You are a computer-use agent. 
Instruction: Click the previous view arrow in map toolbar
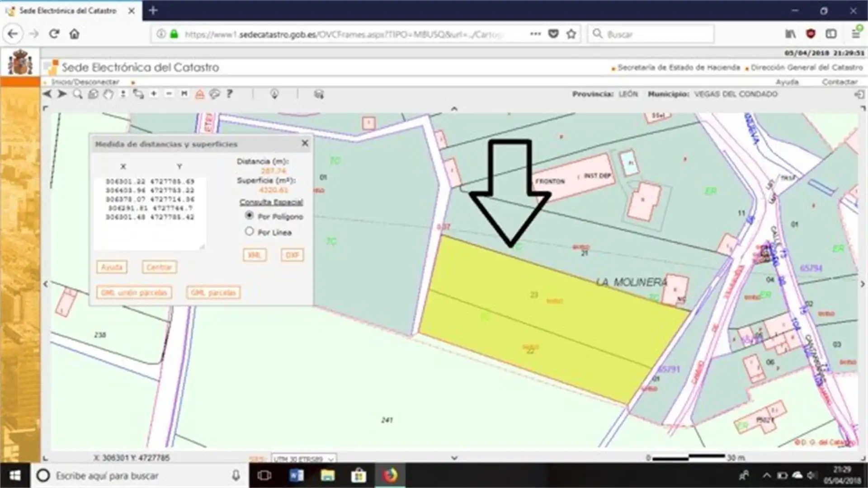coord(47,94)
